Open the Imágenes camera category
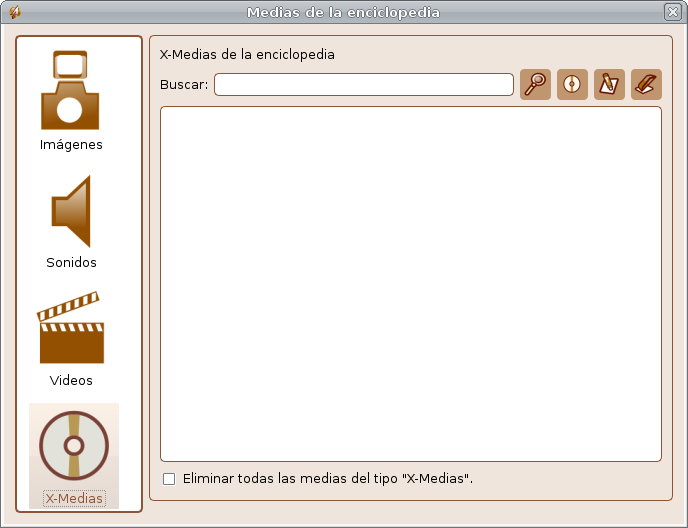This screenshot has height=528, width=688. (x=70, y=91)
